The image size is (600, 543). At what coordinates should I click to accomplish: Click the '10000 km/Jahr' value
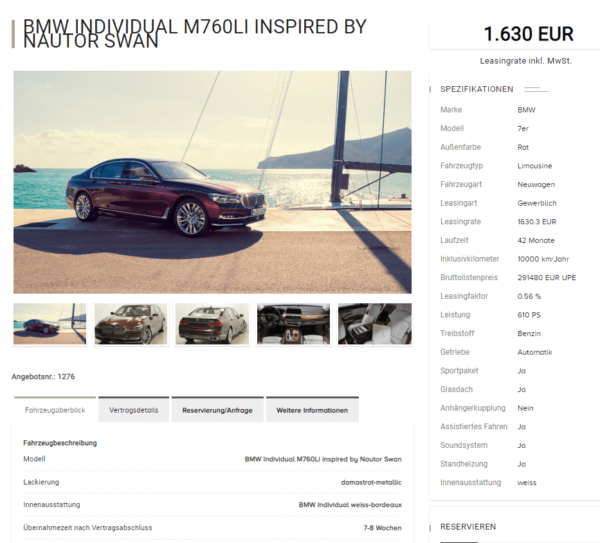point(543,259)
